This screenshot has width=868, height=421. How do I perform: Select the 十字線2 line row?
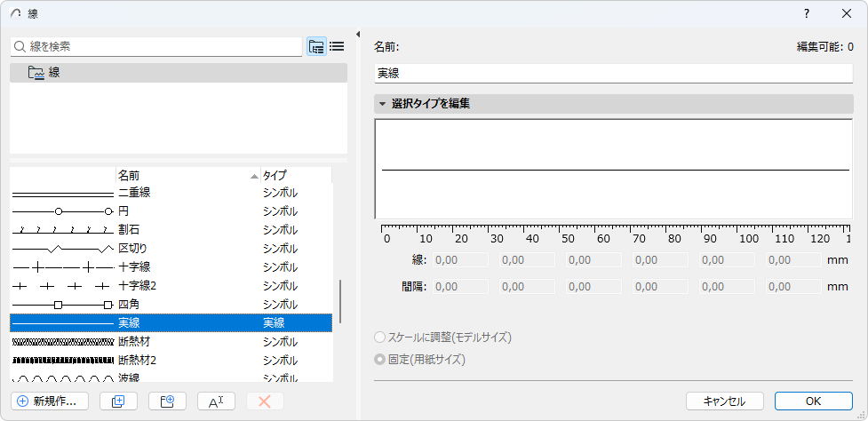pos(171,286)
